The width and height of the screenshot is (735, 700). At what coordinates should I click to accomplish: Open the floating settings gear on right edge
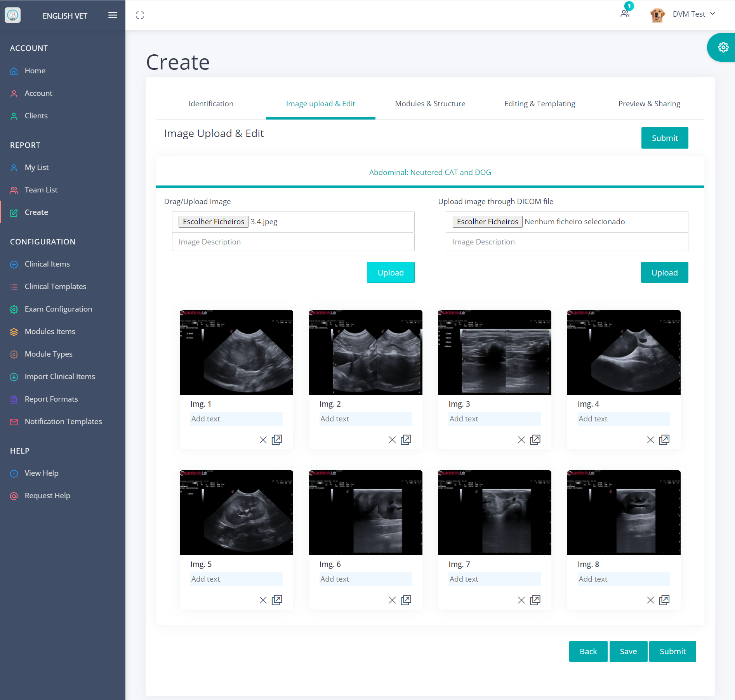coord(723,47)
